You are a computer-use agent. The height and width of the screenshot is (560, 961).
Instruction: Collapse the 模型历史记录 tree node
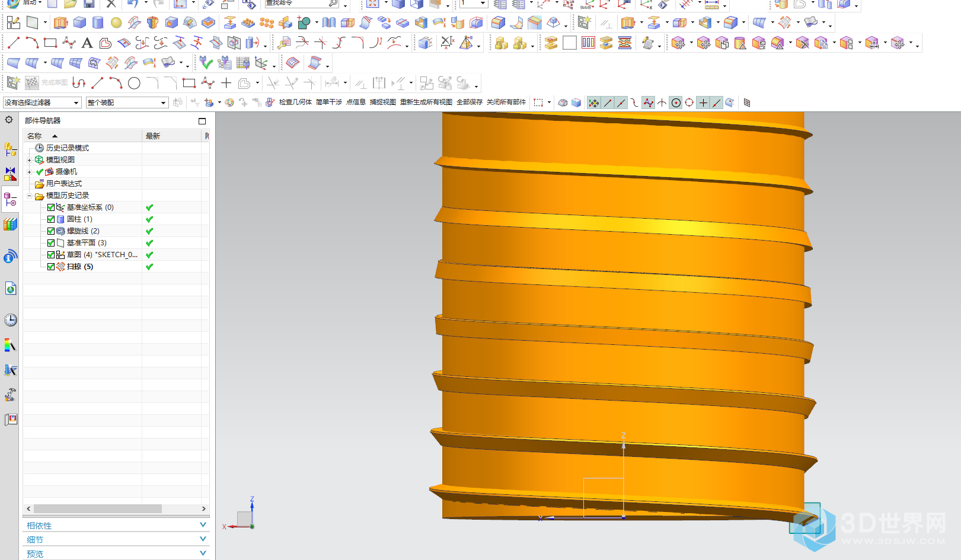coord(30,196)
